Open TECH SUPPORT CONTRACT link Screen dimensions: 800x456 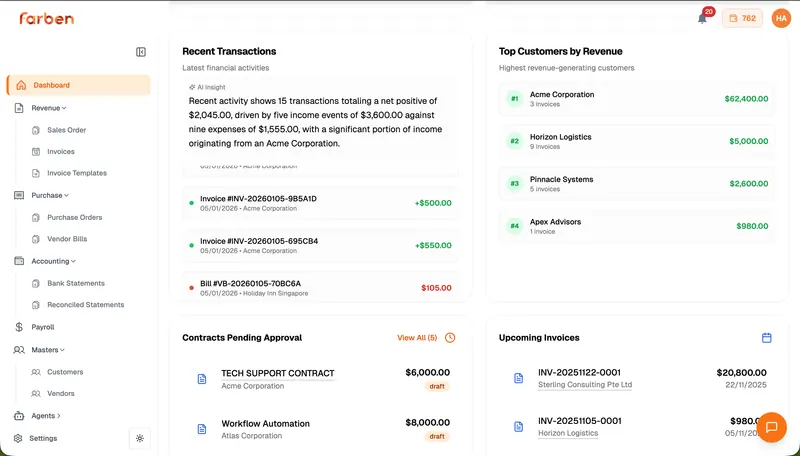[x=278, y=373]
